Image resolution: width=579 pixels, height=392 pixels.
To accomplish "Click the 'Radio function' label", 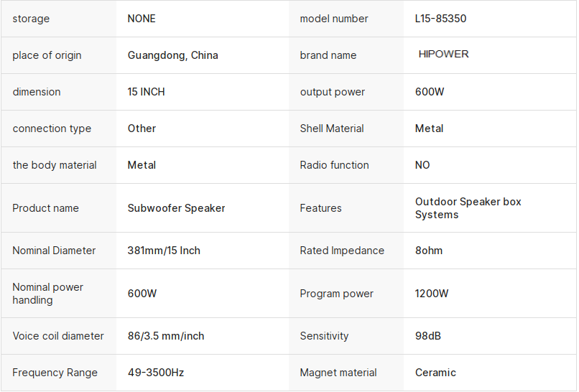I will [334, 165].
